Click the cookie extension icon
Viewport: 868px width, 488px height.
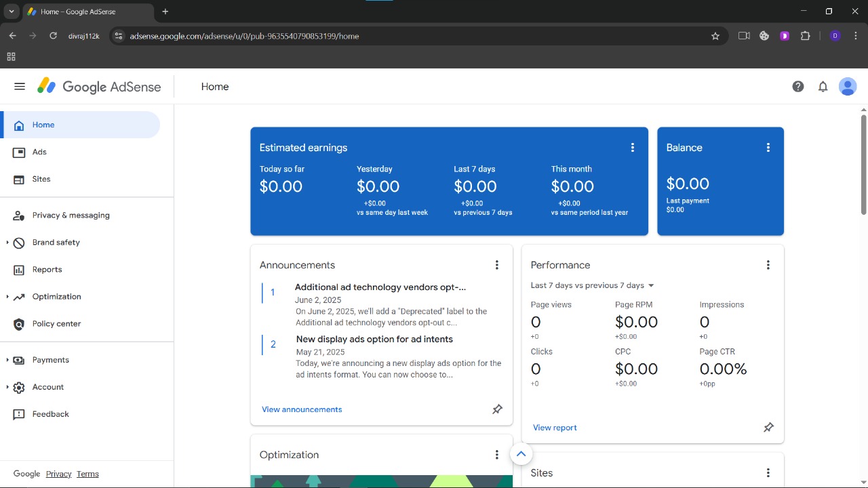coord(764,36)
